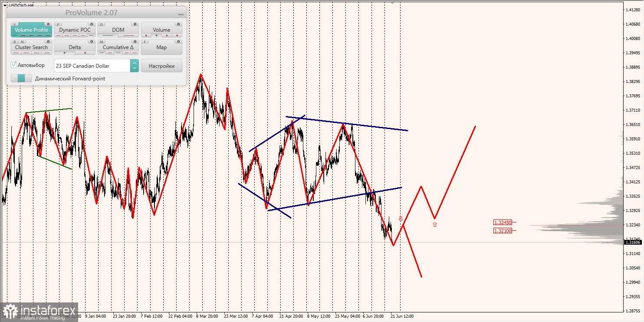Minimize the ProVolume 2.07 panel
This screenshot has height=322, width=644.
pos(181,14)
